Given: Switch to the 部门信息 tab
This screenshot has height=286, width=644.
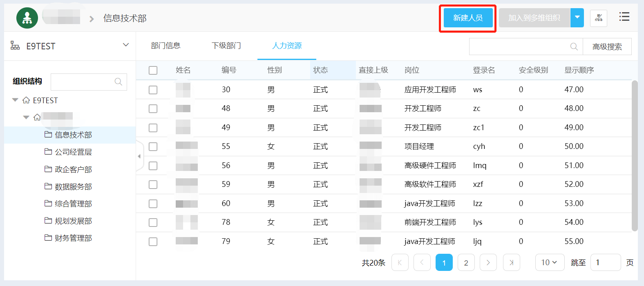Looking at the screenshot, I should (x=165, y=46).
